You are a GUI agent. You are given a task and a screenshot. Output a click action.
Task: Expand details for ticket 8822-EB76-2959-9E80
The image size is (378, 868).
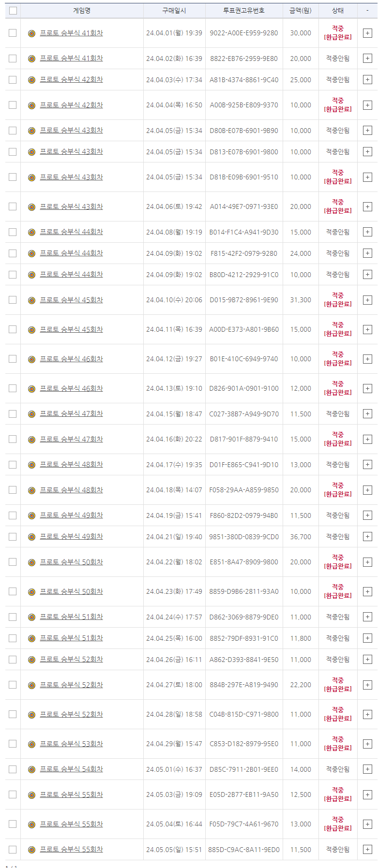click(x=367, y=59)
